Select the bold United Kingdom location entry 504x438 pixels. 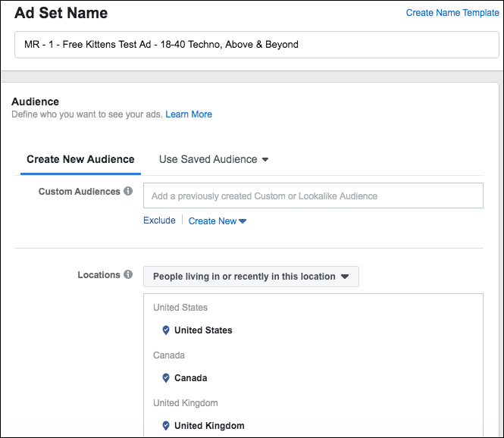[209, 425]
